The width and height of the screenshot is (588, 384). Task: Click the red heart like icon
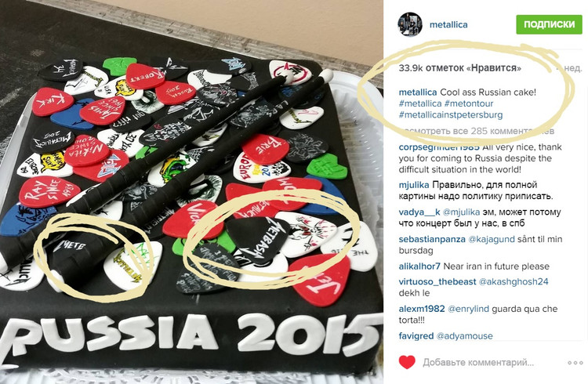(x=407, y=362)
